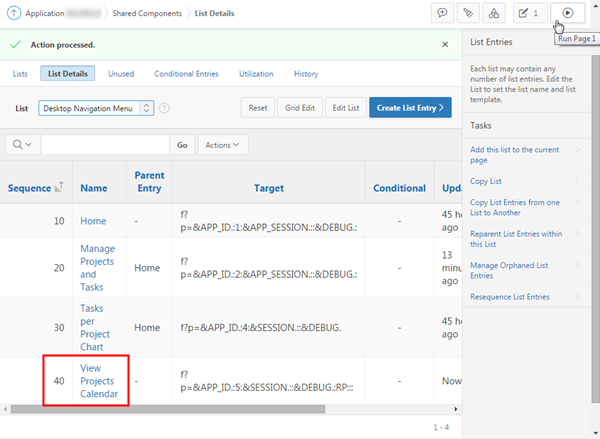Sort by the Name column header
This screenshot has height=439, width=600.
[x=94, y=188]
